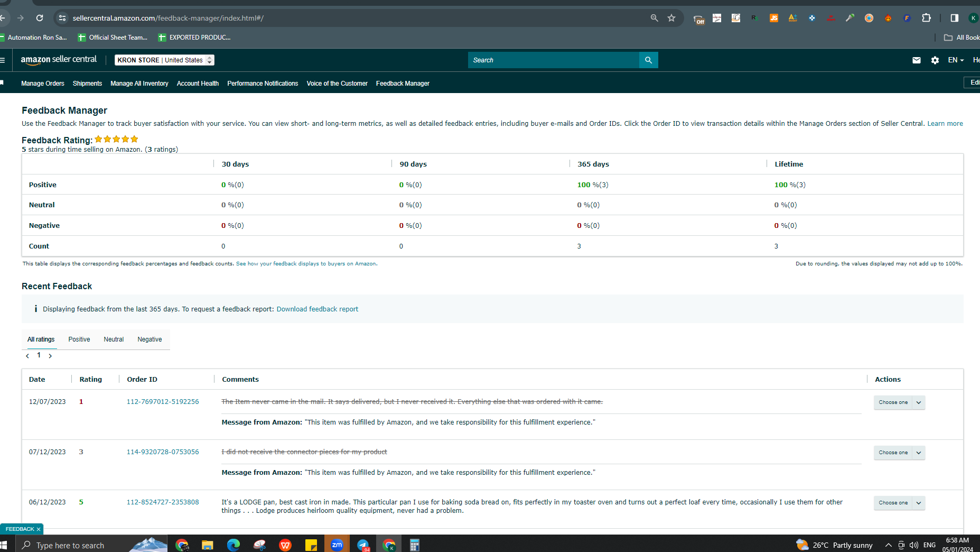The width and height of the screenshot is (980, 552).
Task: Open the Hola flame extension icon
Action: [888, 18]
